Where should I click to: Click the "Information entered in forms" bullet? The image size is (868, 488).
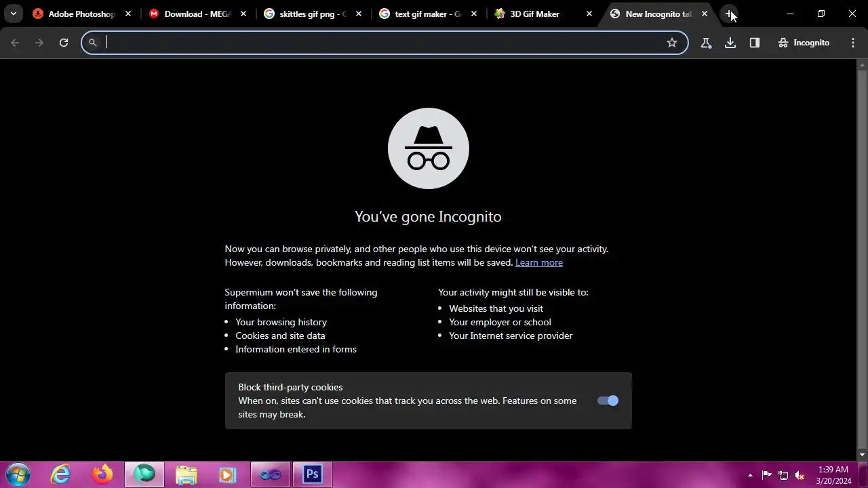[x=296, y=349]
